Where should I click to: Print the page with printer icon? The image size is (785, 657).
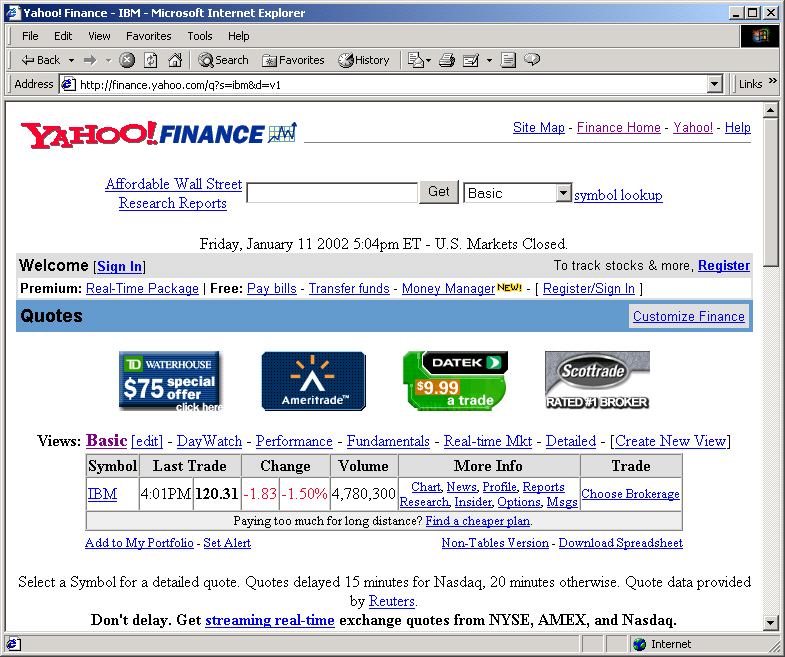pos(447,60)
